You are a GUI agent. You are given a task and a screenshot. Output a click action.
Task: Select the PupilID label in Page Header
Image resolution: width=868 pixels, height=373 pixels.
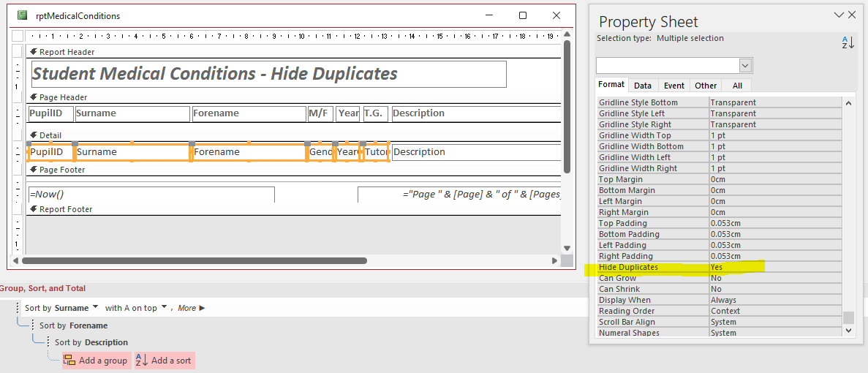click(51, 113)
